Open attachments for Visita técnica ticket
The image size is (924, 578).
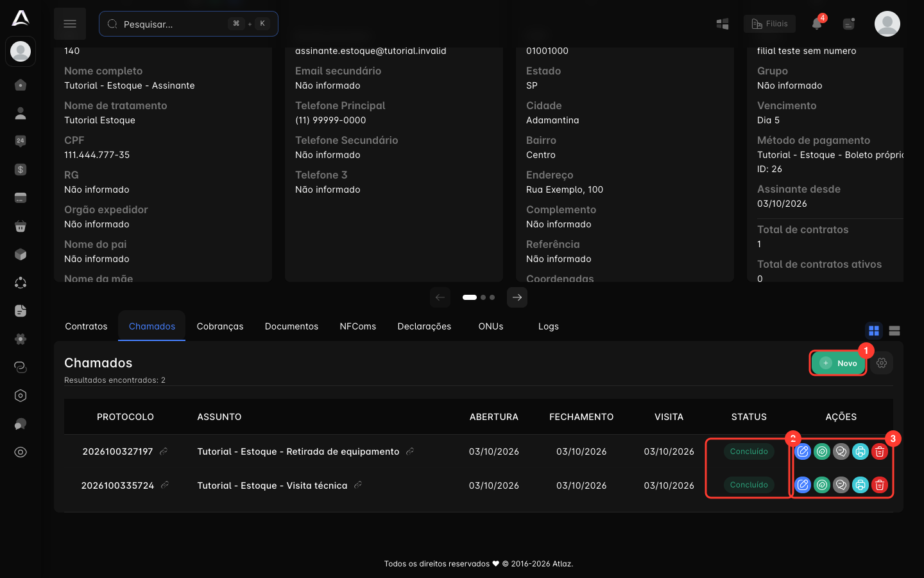[822, 485]
